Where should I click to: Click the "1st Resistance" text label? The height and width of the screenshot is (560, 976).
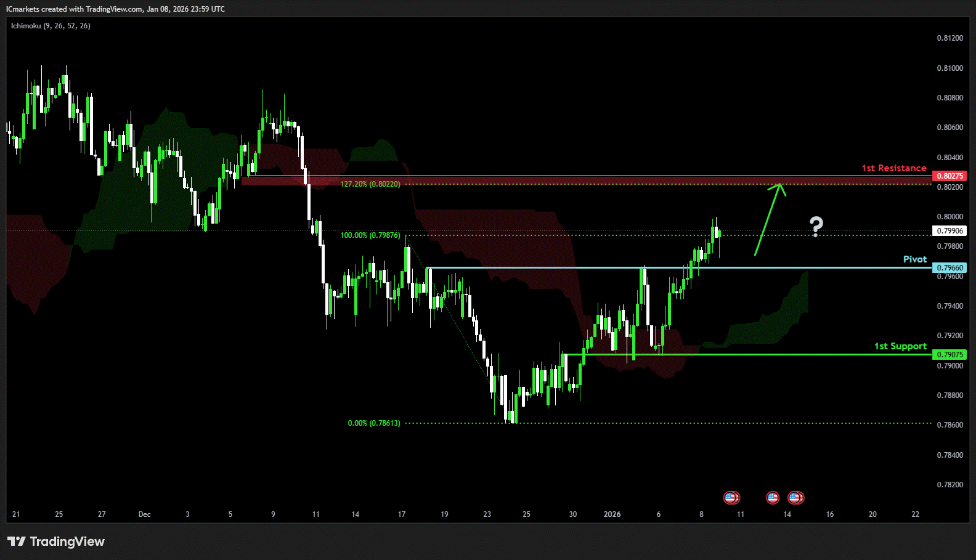coord(893,168)
